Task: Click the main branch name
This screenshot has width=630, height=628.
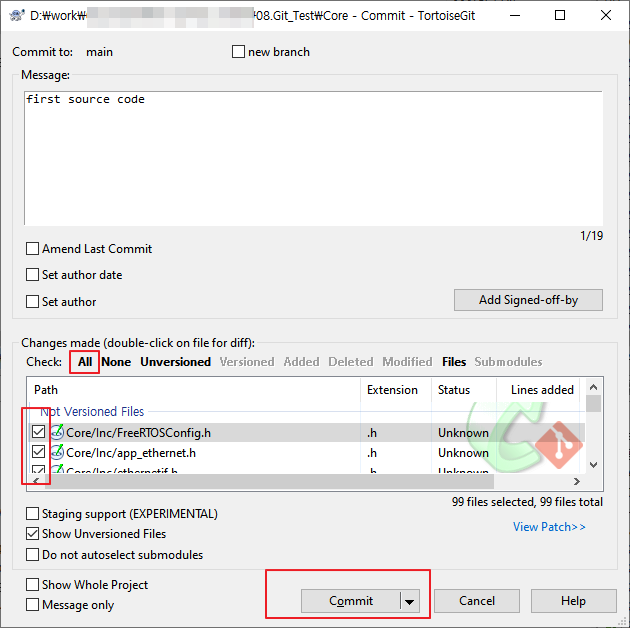Action: pos(99,52)
